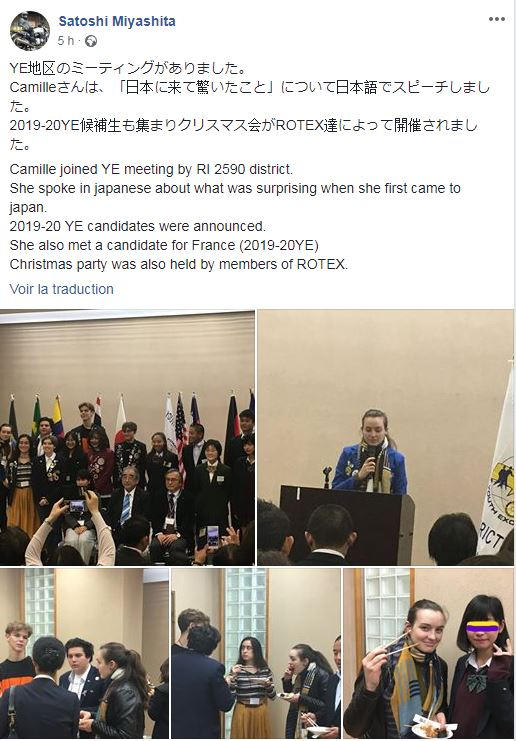Open the three-dot post options menu
The height and width of the screenshot is (741, 516).
(497, 19)
